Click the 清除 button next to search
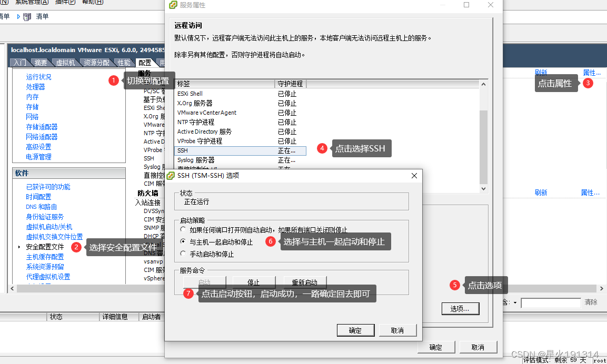The height and width of the screenshot is (364, 607). (591, 302)
